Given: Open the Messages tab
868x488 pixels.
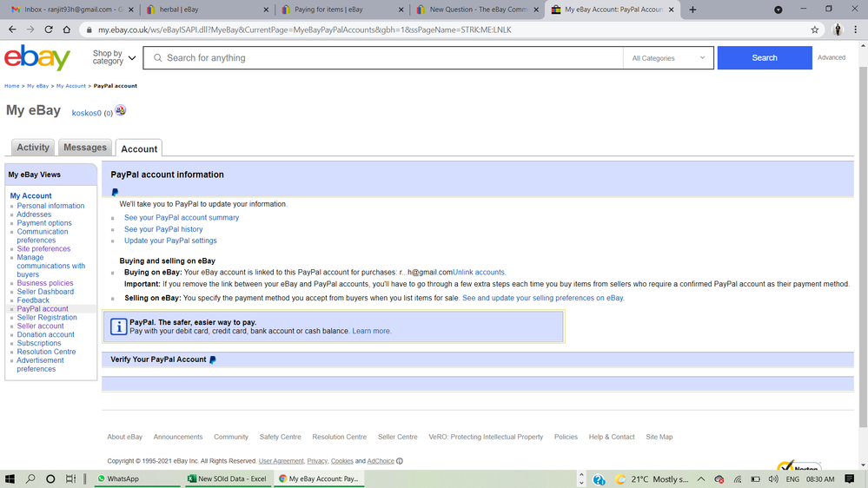Looking at the screenshot, I should coord(84,147).
